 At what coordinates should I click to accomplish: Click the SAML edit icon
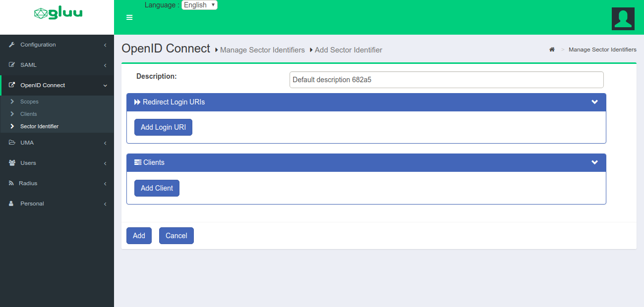pos(12,65)
